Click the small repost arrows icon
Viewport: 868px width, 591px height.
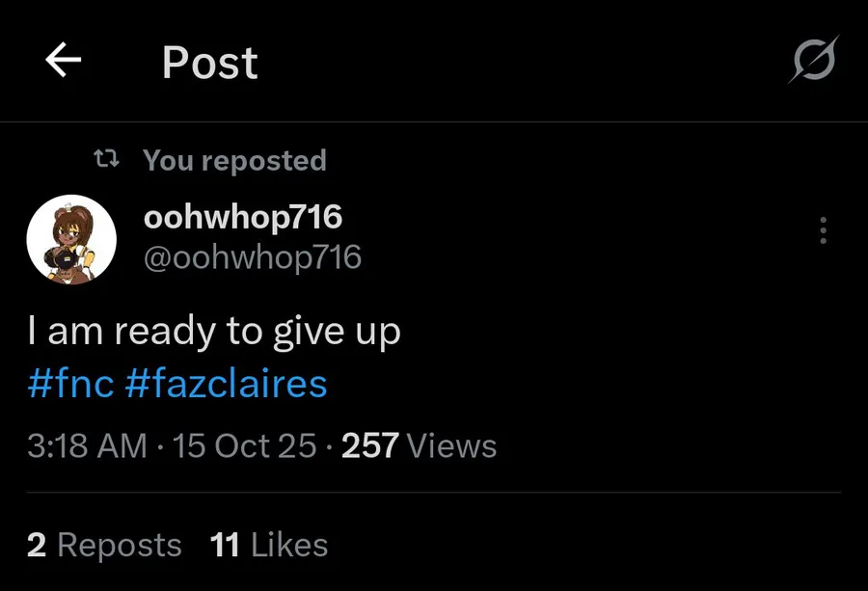(106, 160)
